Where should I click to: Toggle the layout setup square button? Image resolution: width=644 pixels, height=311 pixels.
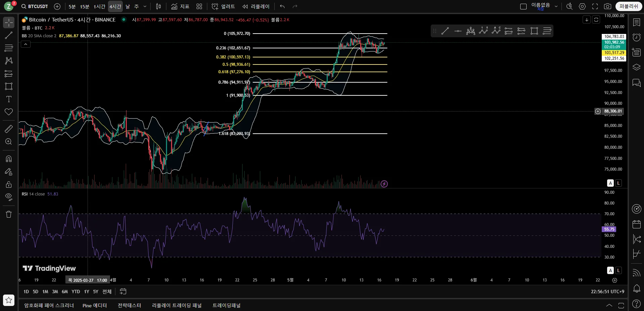coord(523,6)
